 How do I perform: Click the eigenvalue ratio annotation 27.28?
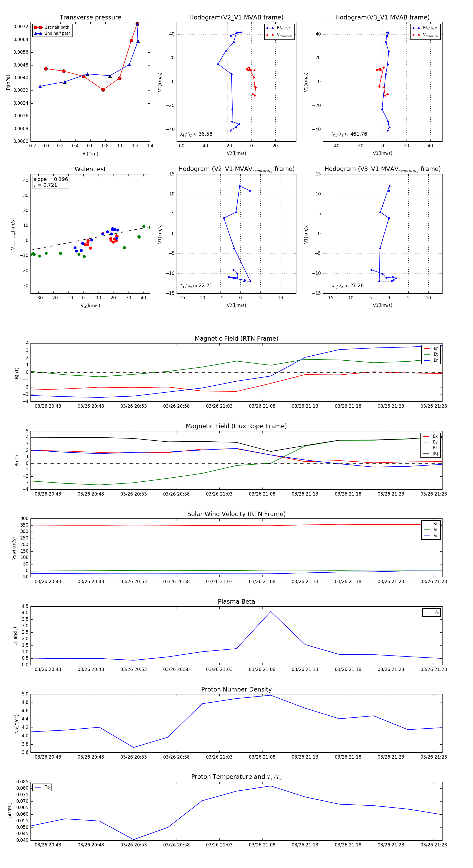tap(348, 286)
